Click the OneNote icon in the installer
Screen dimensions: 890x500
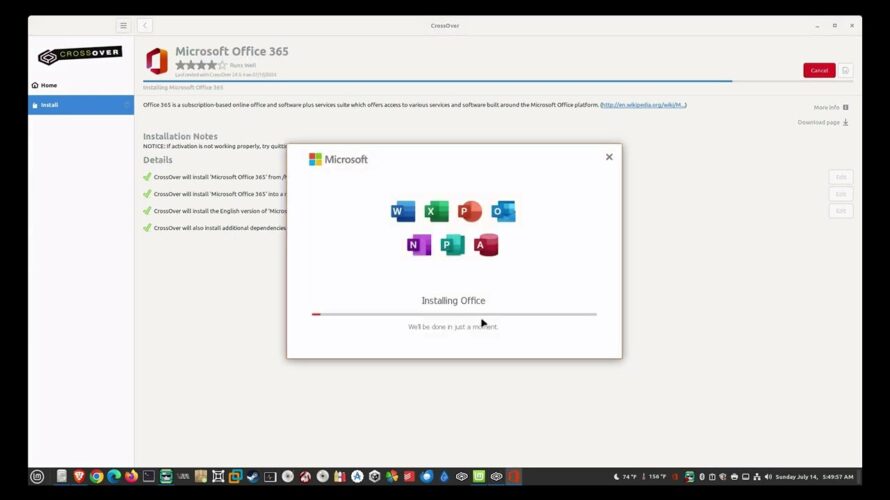click(419, 245)
